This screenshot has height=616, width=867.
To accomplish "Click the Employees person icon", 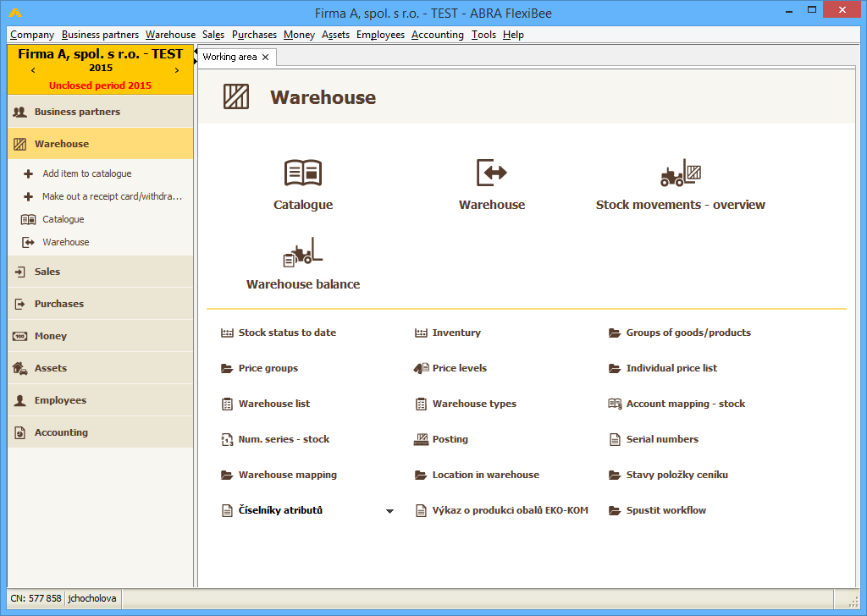I will point(20,400).
